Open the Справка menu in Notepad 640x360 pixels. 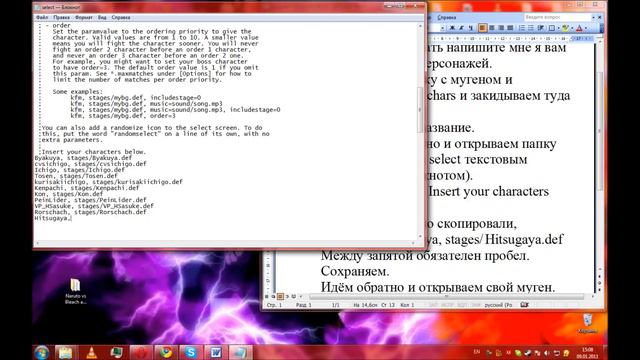click(x=121, y=18)
